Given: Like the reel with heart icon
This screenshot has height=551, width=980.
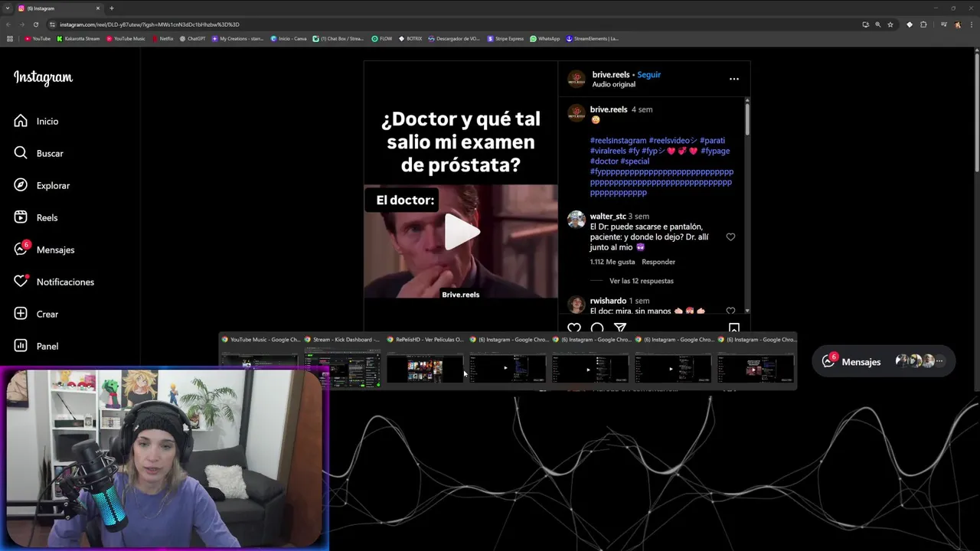Looking at the screenshot, I should (x=574, y=328).
